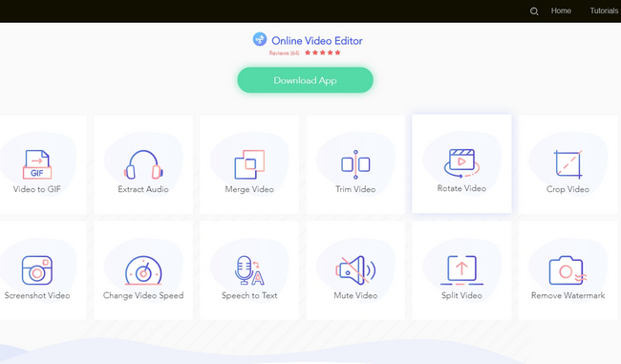Open the Merge Video overlapping squares icon
621x364 pixels.
click(x=249, y=164)
